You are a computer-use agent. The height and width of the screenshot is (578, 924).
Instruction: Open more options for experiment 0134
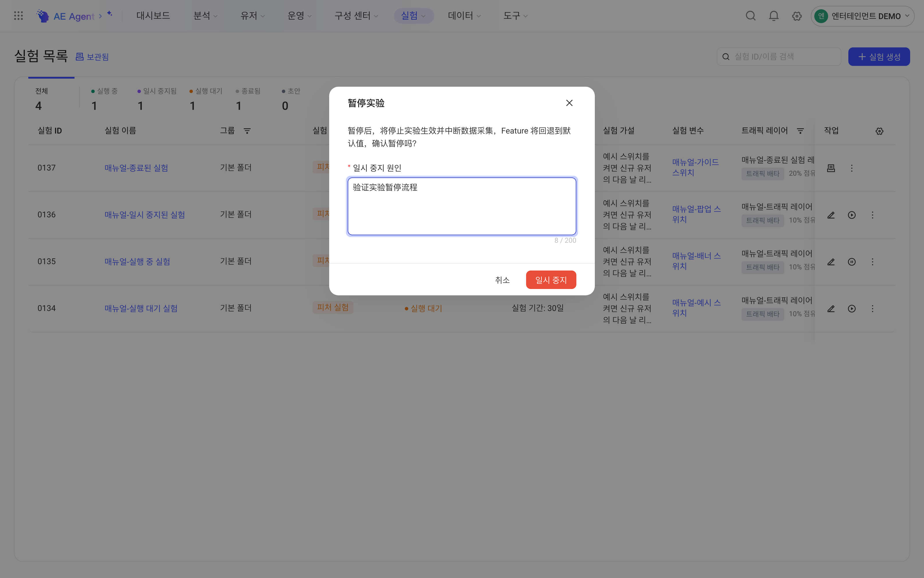[872, 308]
